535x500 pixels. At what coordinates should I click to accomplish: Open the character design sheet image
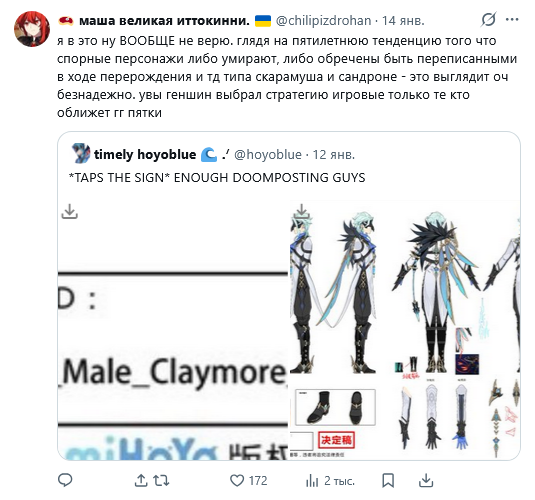tap(405, 330)
